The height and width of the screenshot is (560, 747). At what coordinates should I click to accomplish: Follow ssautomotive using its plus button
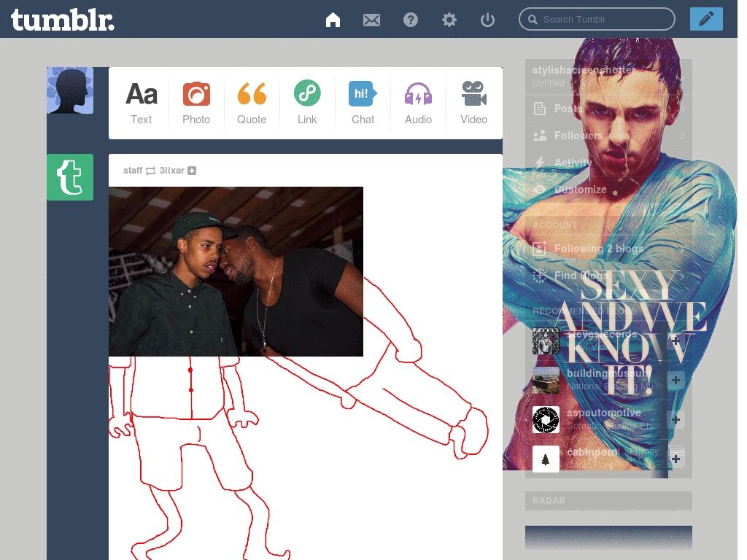[676, 419]
